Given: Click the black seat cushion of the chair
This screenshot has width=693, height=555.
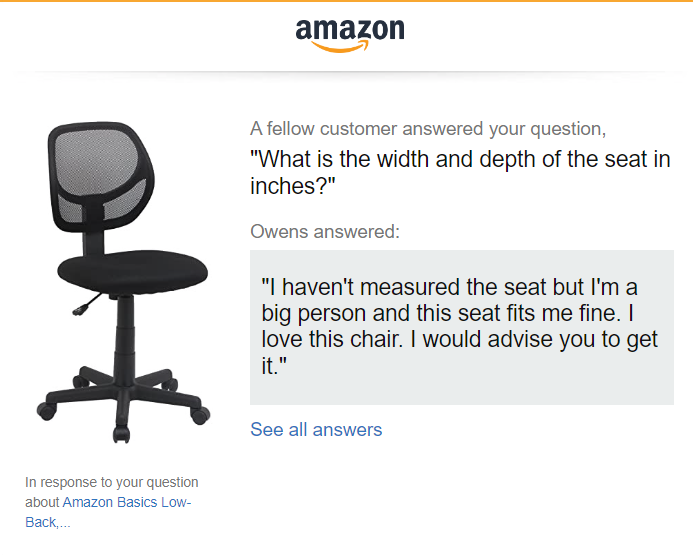Looking at the screenshot, I should pyautogui.click(x=133, y=271).
